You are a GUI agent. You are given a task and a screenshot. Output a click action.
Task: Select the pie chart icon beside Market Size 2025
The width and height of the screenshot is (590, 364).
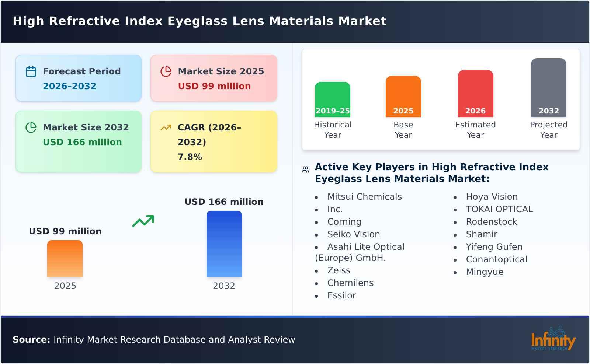tap(166, 71)
